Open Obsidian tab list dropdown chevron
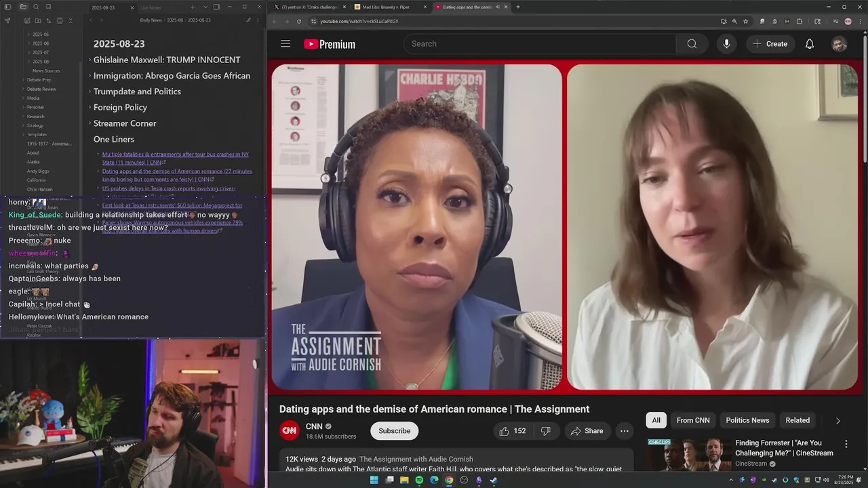Image resolution: width=868 pixels, height=488 pixels. [x=205, y=7]
